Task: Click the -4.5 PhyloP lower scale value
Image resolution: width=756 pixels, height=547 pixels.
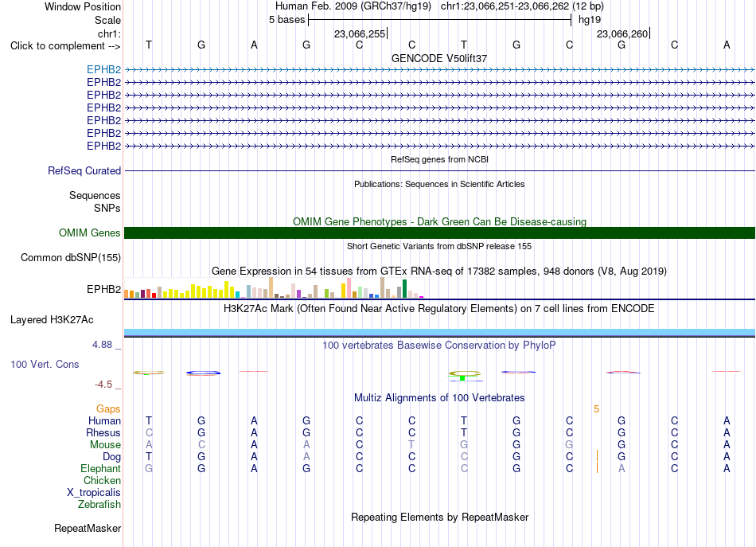Action: 103,385
